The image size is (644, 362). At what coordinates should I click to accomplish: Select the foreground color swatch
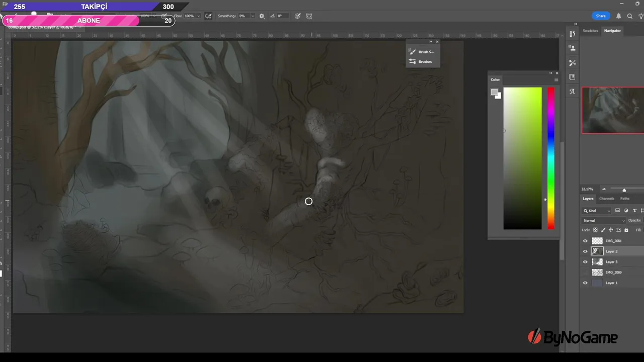(495, 92)
